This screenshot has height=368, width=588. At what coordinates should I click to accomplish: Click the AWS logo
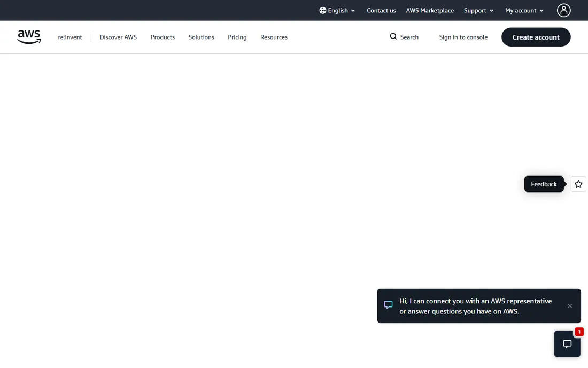(29, 37)
